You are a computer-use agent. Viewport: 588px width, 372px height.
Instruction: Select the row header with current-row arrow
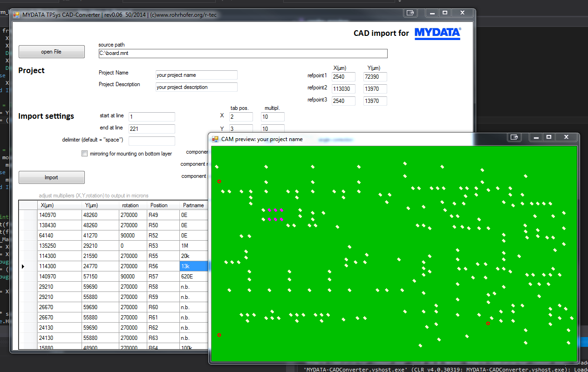pos(28,266)
